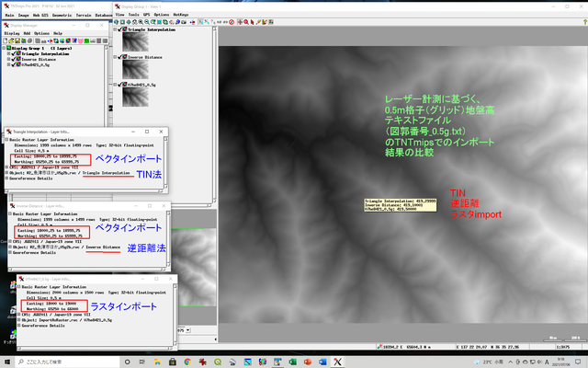
Task: Open Web GIS menu in TNTmips Pro
Action: pyautogui.click(x=40, y=16)
